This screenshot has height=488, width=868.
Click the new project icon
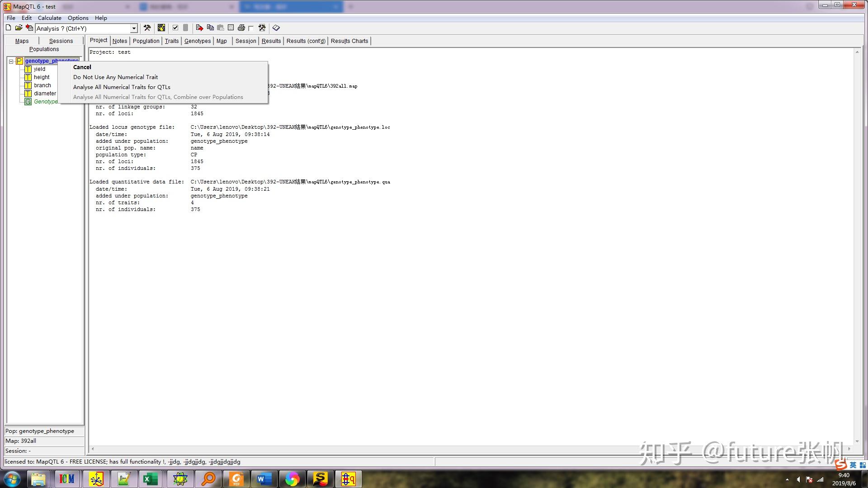[8, 28]
